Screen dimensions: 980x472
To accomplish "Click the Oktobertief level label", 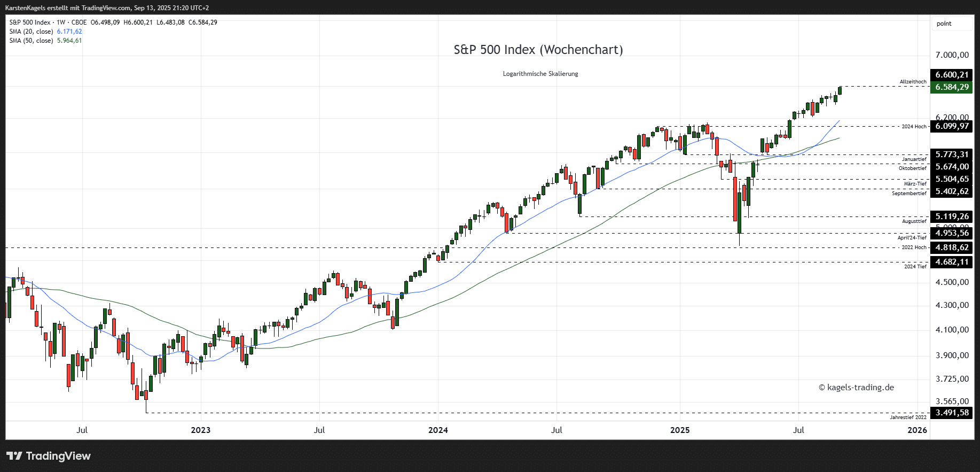I will [x=913, y=168].
